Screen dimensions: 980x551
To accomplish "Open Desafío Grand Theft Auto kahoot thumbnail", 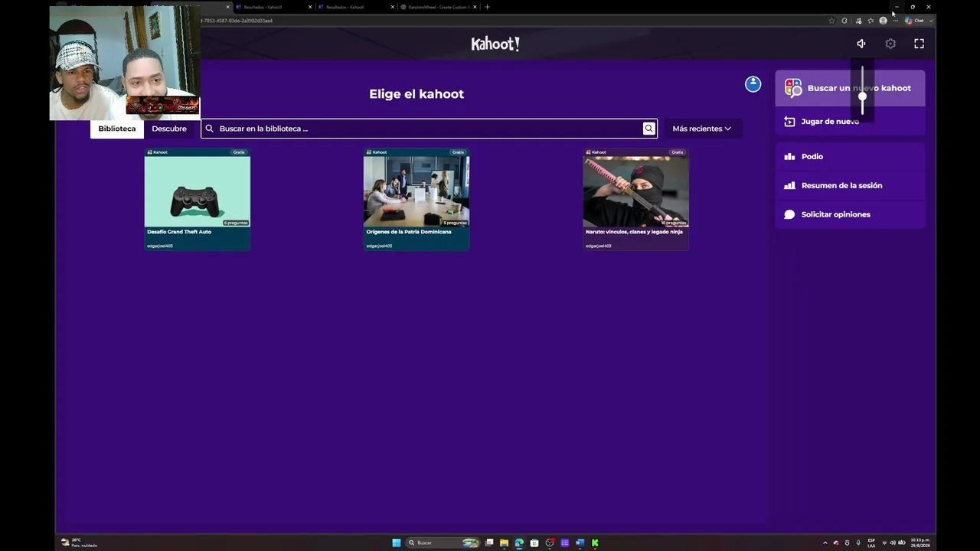I will (x=198, y=191).
